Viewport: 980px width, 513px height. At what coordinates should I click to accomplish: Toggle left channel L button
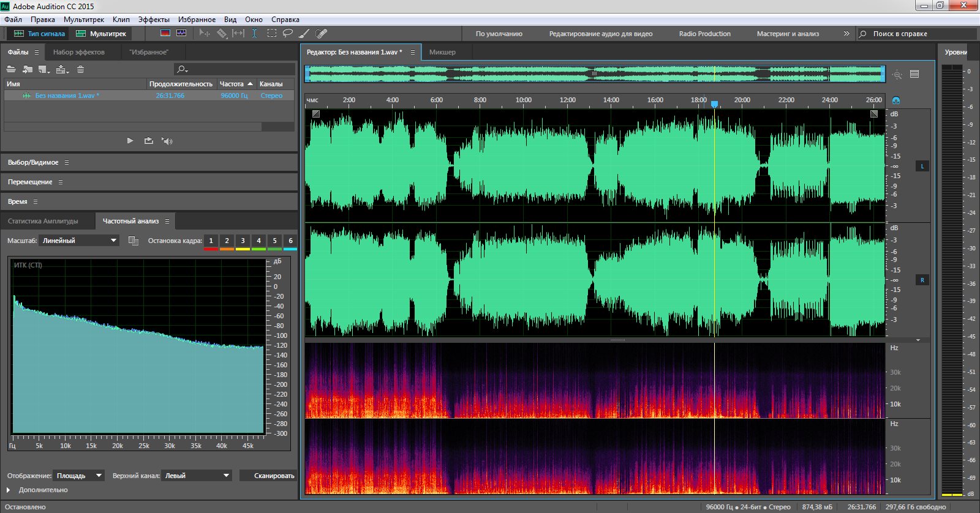pos(922,166)
